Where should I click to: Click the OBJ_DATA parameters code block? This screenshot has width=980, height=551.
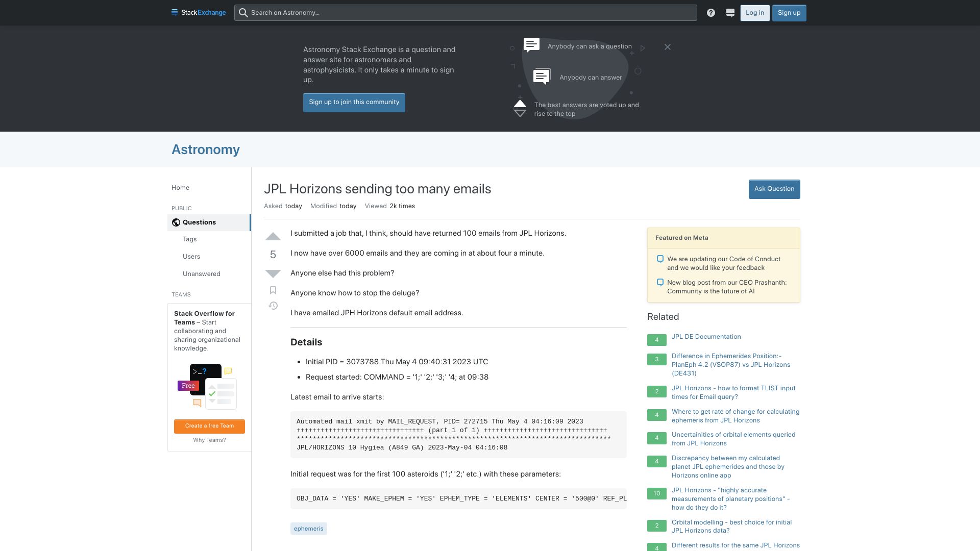[458, 498]
